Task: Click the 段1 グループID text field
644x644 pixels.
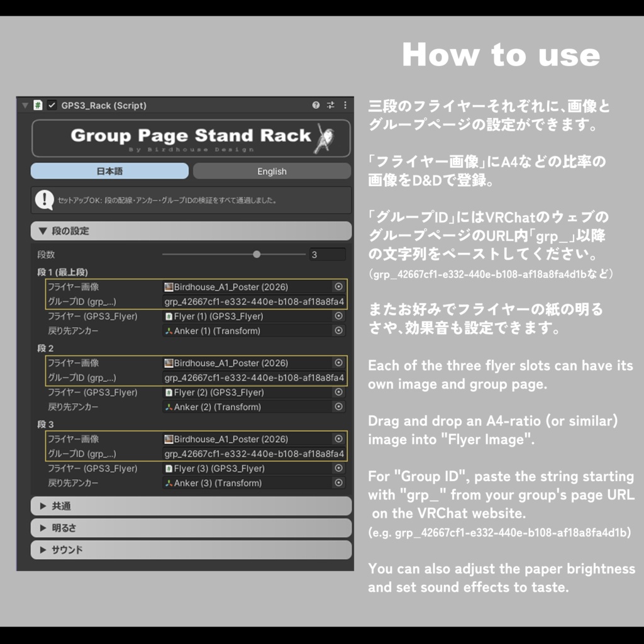Action: [254, 301]
